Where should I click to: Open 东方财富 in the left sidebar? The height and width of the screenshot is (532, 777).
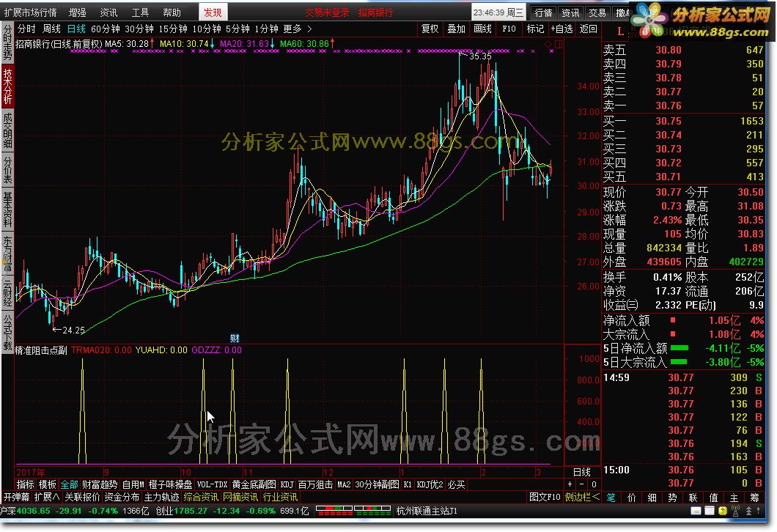click(7, 254)
